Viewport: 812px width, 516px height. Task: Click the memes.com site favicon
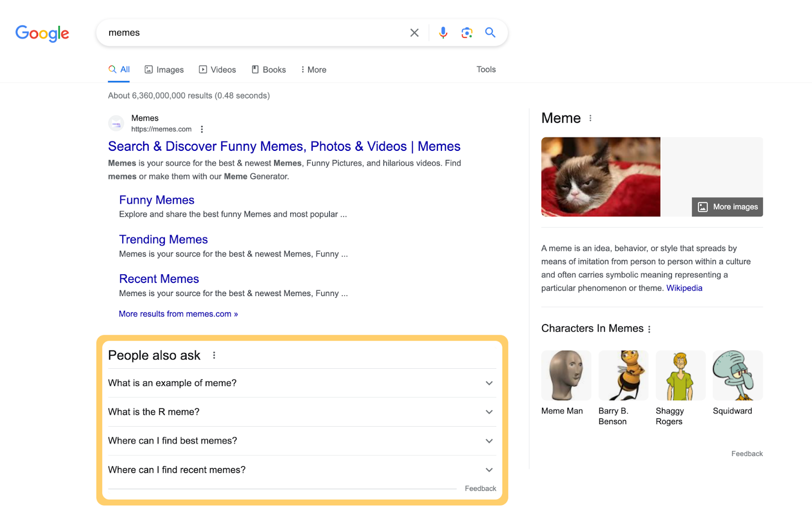click(x=116, y=123)
